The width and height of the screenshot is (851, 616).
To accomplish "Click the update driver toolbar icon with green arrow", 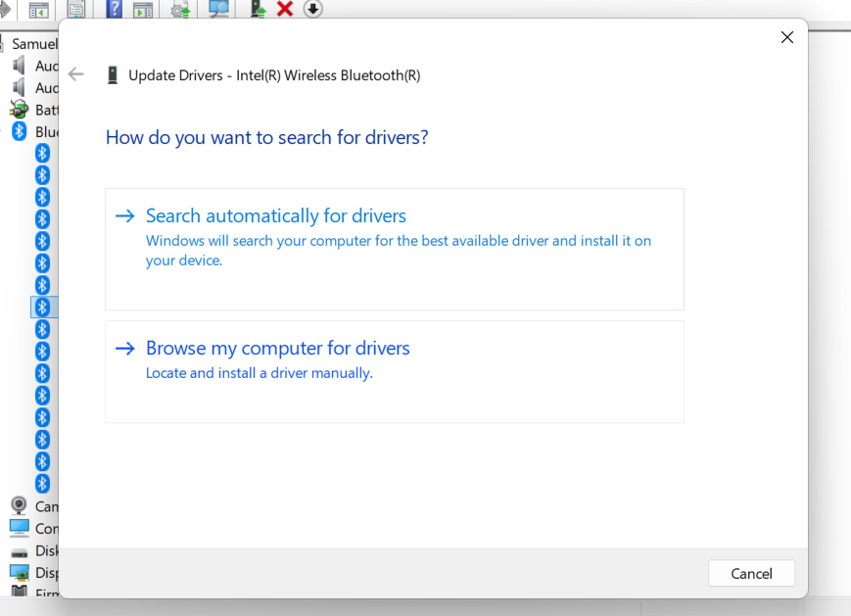I will tap(258, 9).
